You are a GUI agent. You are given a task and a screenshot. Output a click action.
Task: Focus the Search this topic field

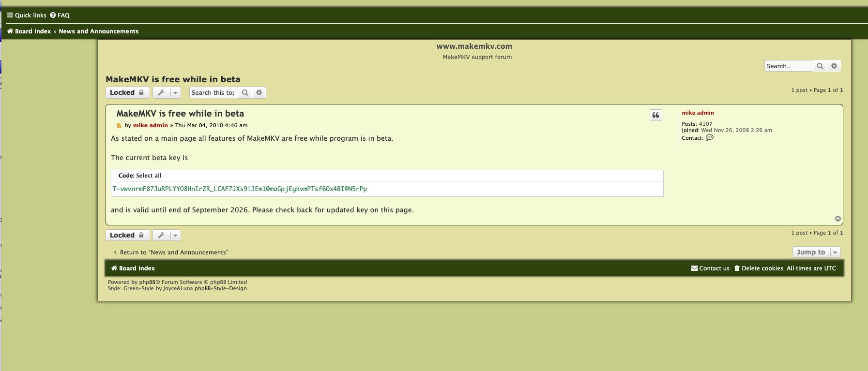pyautogui.click(x=213, y=92)
